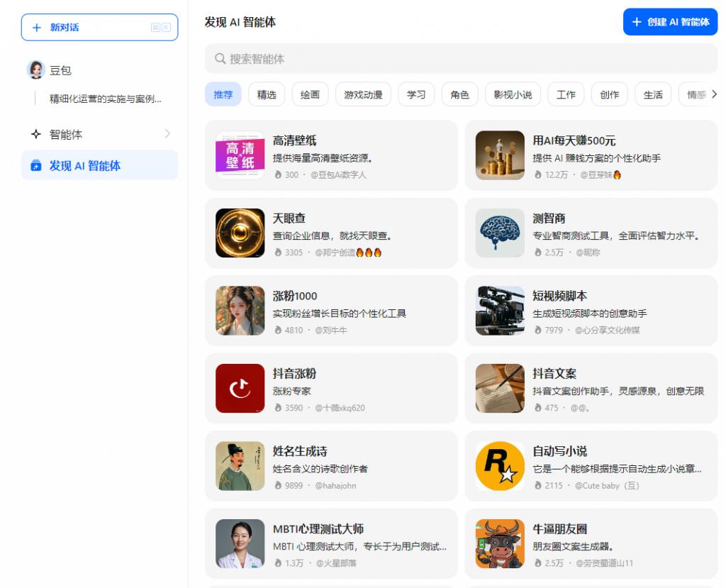Select the 绘画 category tab
Image resolution: width=726 pixels, height=588 pixels.
tap(311, 94)
